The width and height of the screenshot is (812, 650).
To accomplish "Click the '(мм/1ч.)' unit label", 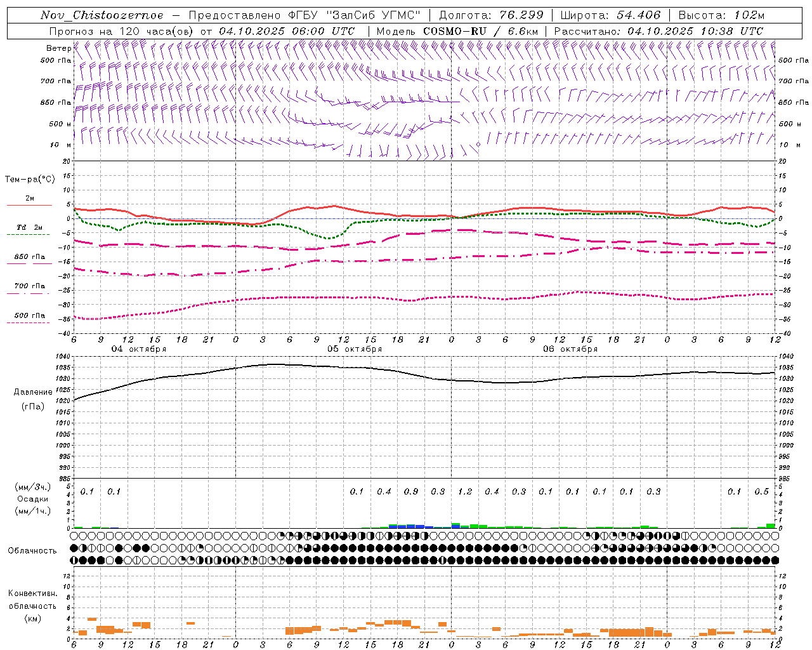I will point(33,511).
